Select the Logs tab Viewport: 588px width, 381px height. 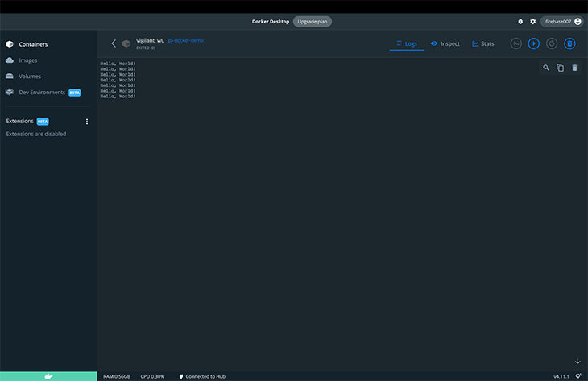407,43
